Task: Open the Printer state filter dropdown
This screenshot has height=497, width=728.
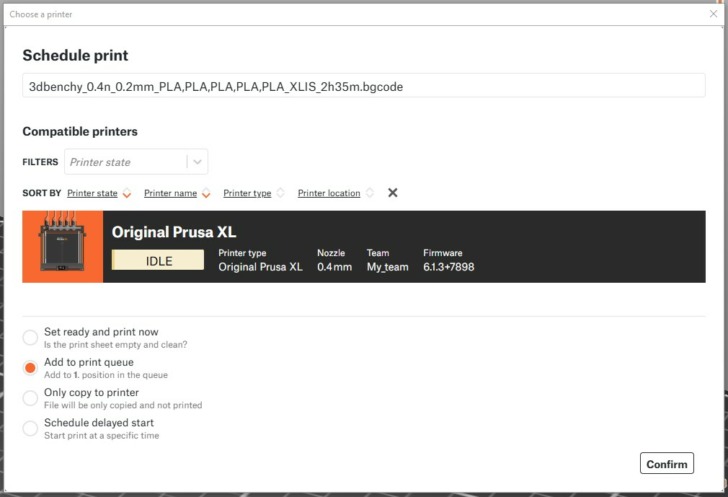Action: (x=126, y=162)
